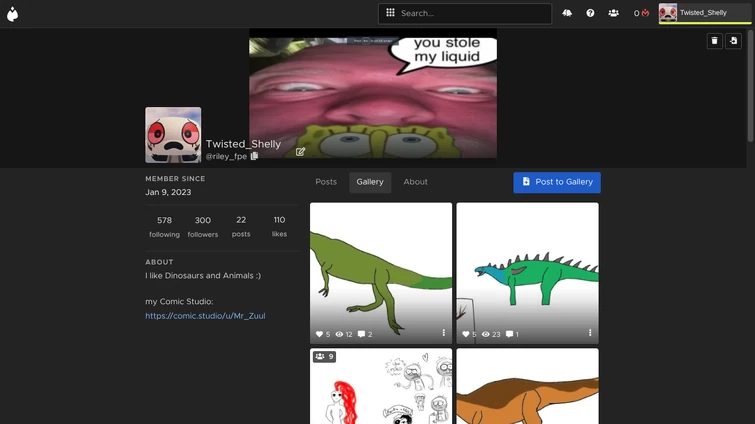Click the top-right account avatar

point(668,13)
